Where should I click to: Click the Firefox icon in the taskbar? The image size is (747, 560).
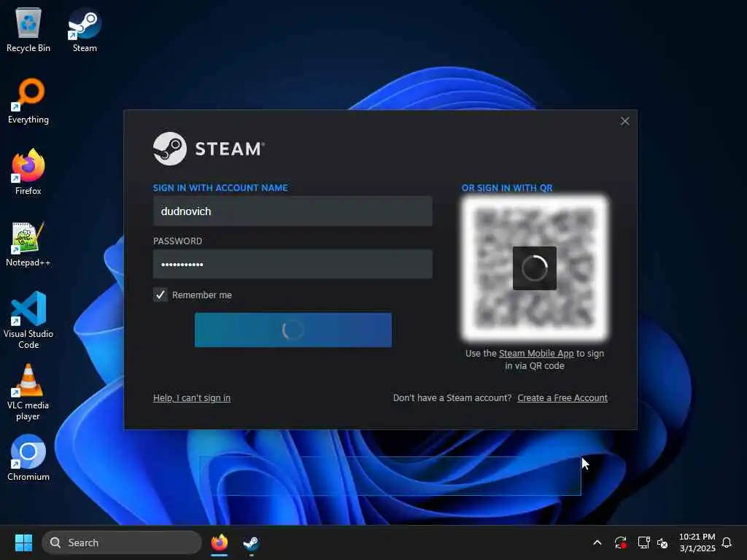(219, 542)
